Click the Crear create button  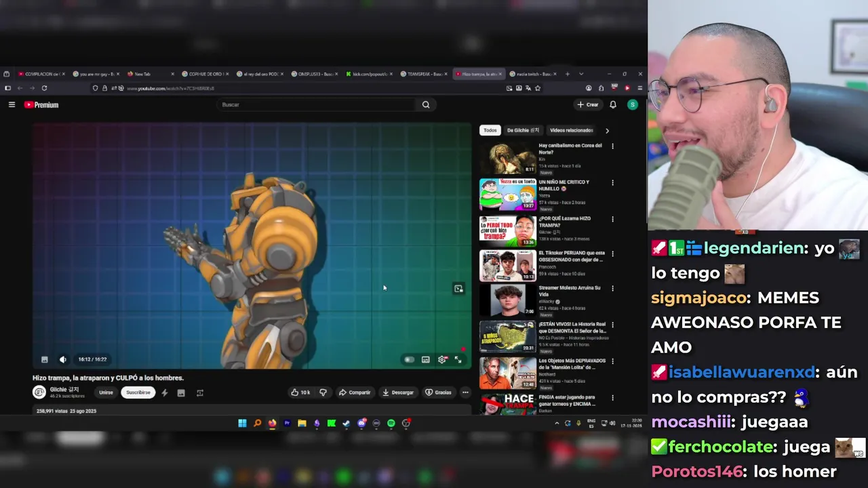588,104
